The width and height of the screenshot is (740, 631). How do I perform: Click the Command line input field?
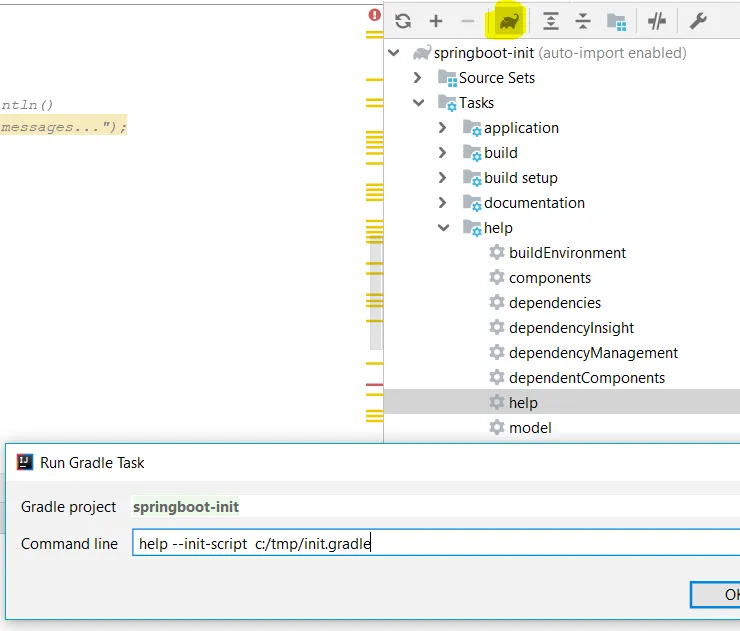pyautogui.click(x=436, y=543)
